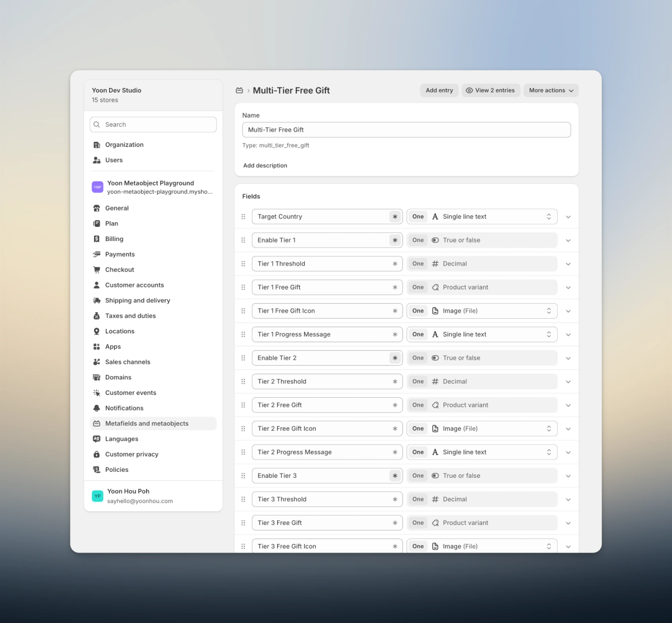Screen dimensions: 672x623
Task: Click the drag handle for Target Country
Action: pyautogui.click(x=243, y=217)
